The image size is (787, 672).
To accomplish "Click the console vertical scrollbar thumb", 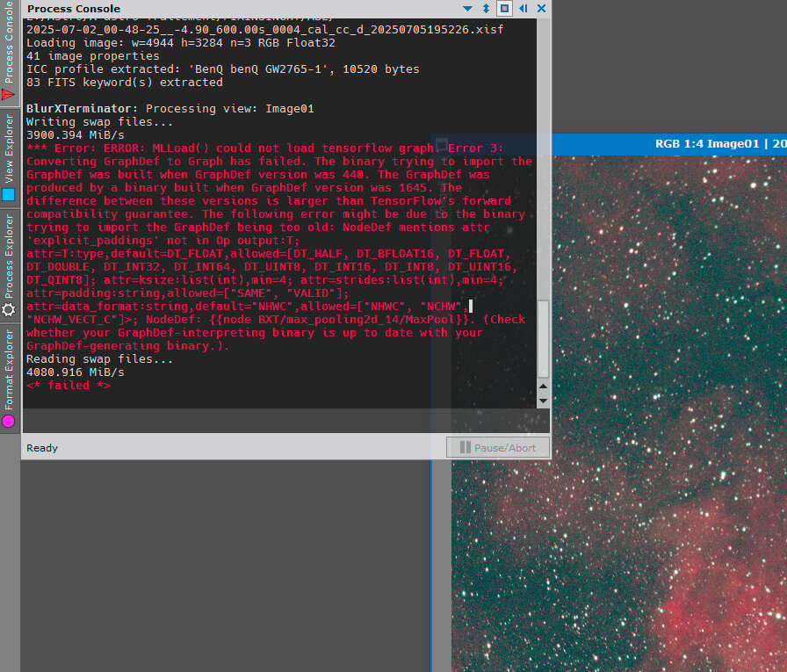I will (543, 339).
